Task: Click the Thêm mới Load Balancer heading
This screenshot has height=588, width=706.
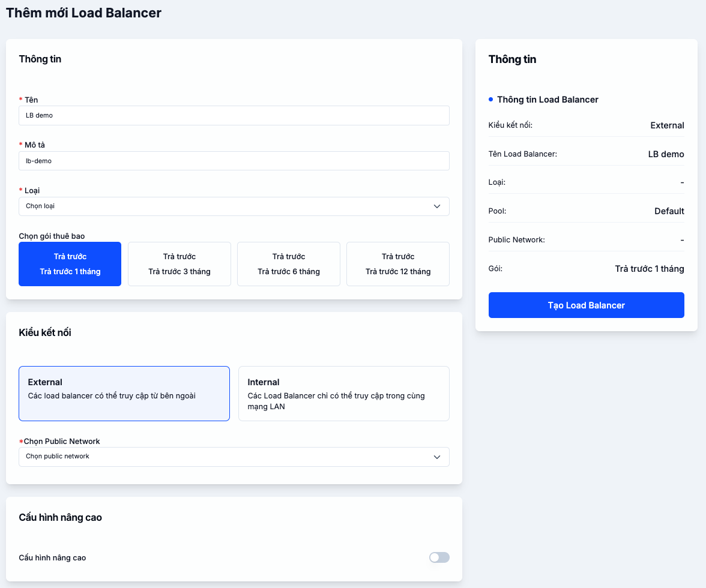Action: click(x=84, y=13)
